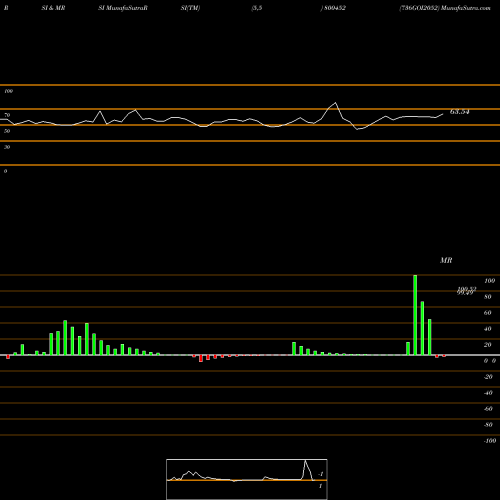Click the 'SI & MR' header text

pyautogui.click(x=53, y=8)
